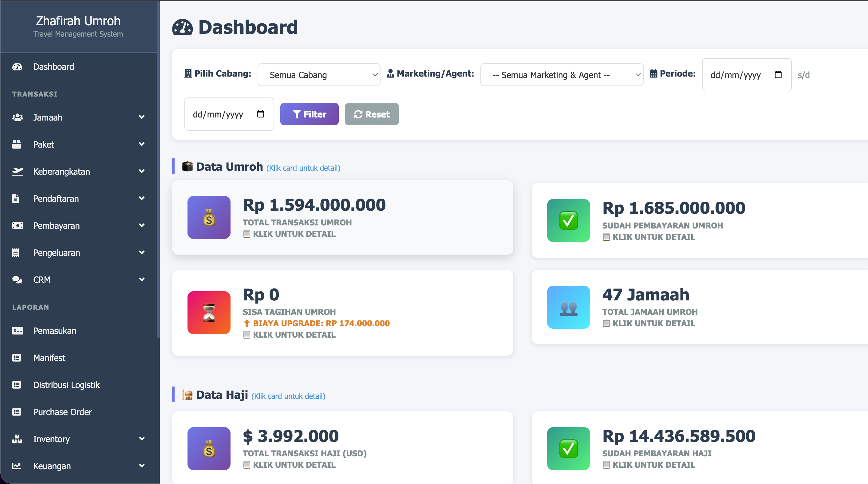Click the Dashboard gauge icon in sidebar

coord(17,67)
